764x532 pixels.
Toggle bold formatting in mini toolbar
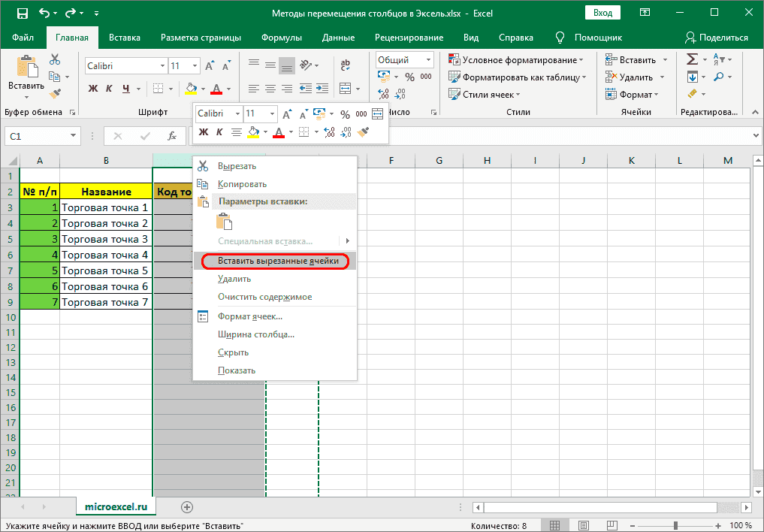click(x=203, y=131)
